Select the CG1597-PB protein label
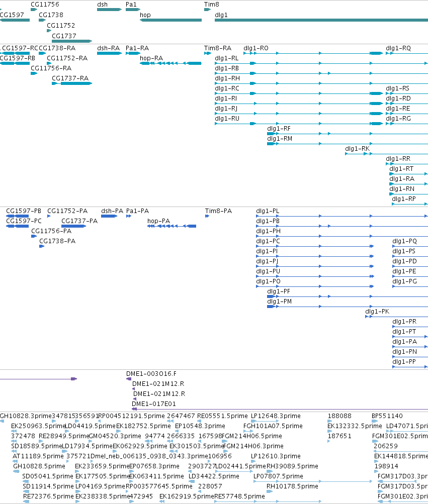428x504 pixels. 24,211
